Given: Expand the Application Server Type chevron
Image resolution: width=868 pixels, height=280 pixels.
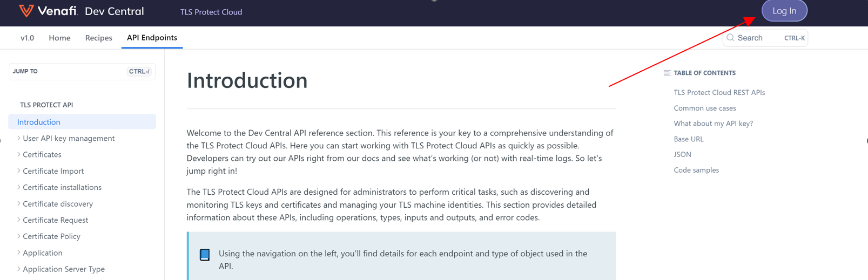Looking at the screenshot, I should (18, 269).
